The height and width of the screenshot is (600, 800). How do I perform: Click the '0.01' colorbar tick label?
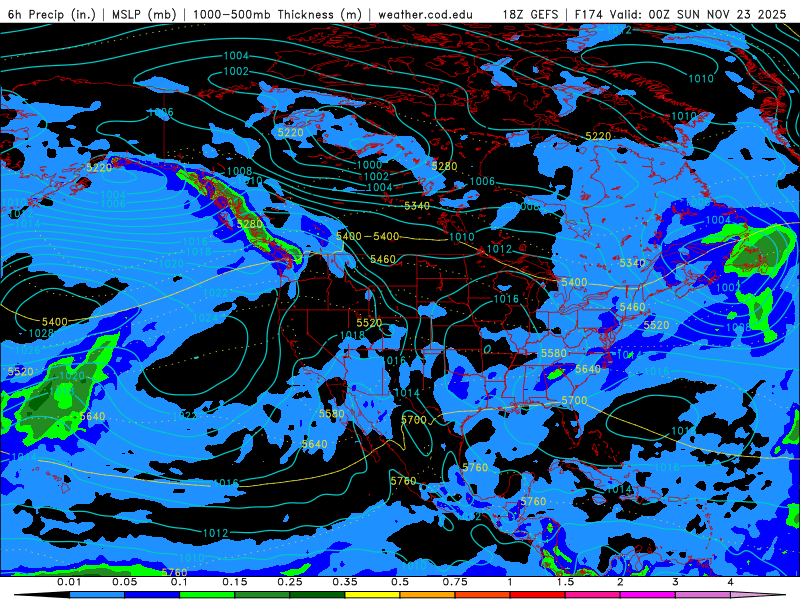click(x=69, y=582)
